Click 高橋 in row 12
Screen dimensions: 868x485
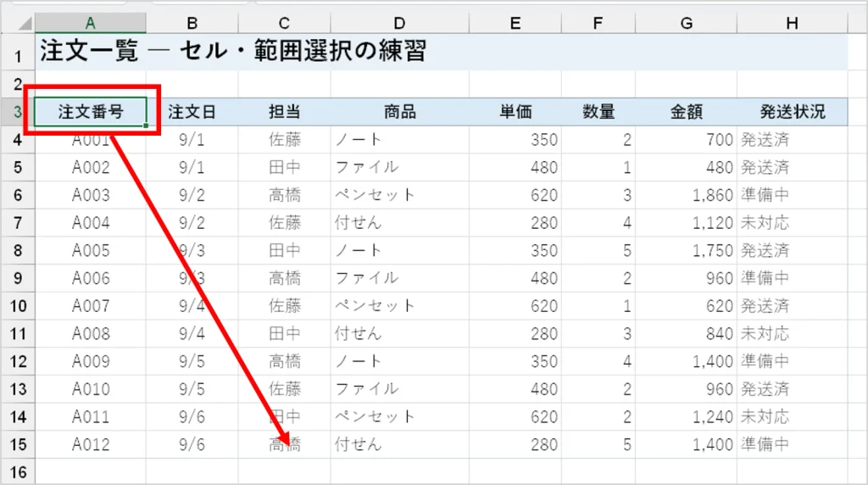pos(285,361)
